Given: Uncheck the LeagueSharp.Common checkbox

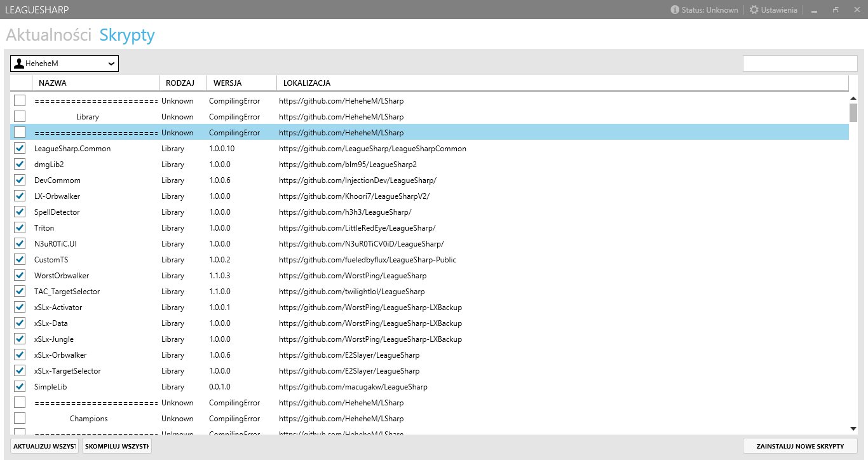Looking at the screenshot, I should click(x=20, y=148).
